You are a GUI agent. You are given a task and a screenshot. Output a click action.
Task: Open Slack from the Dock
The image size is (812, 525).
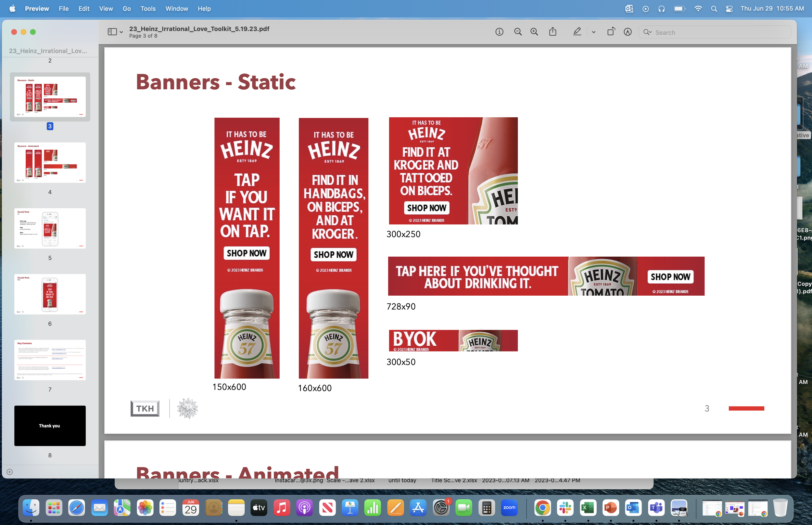click(x=565, y=508)
